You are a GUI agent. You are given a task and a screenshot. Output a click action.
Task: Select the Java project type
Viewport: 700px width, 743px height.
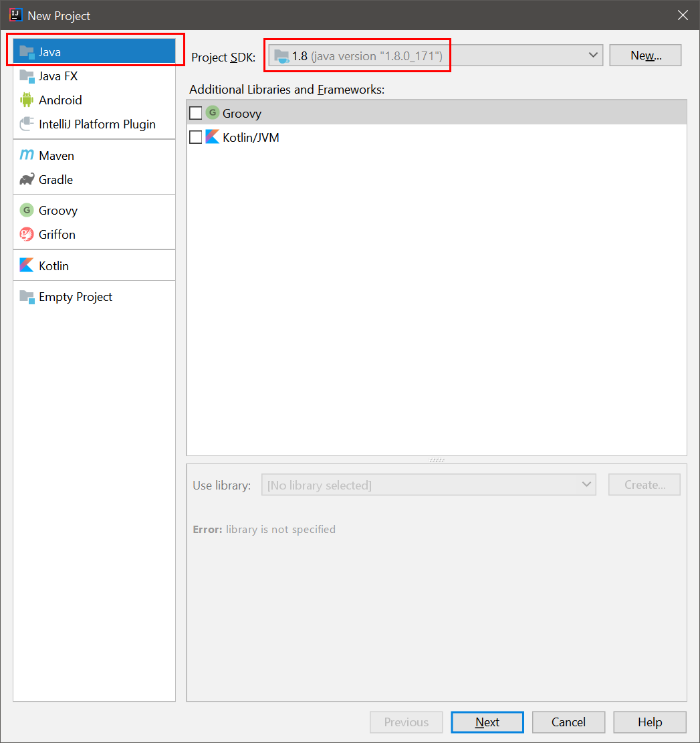[x=94, y=51]
